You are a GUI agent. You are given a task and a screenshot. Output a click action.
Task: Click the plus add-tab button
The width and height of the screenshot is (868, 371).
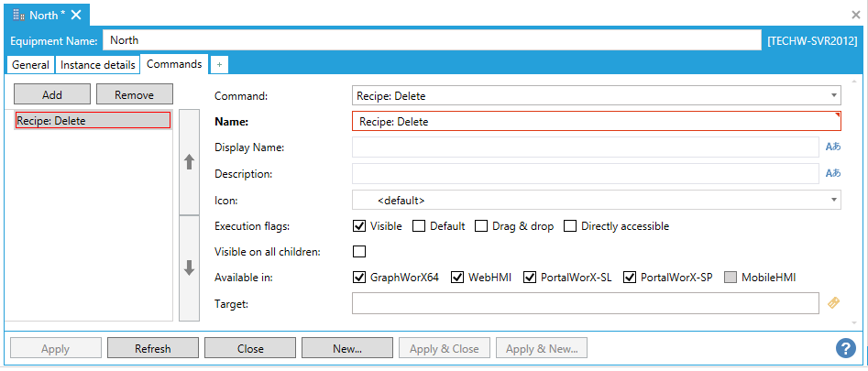pos(219,65)
